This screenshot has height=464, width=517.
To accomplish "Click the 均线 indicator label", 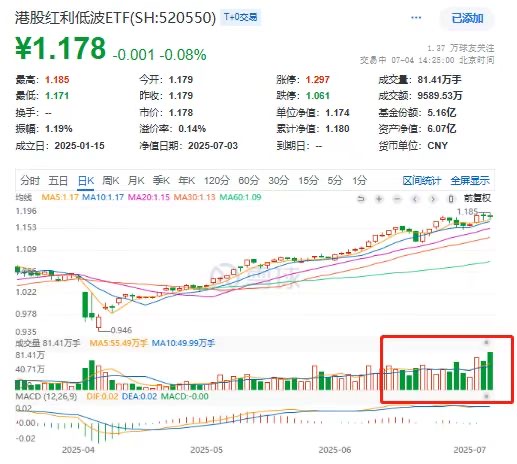I will tap(24, 197).
